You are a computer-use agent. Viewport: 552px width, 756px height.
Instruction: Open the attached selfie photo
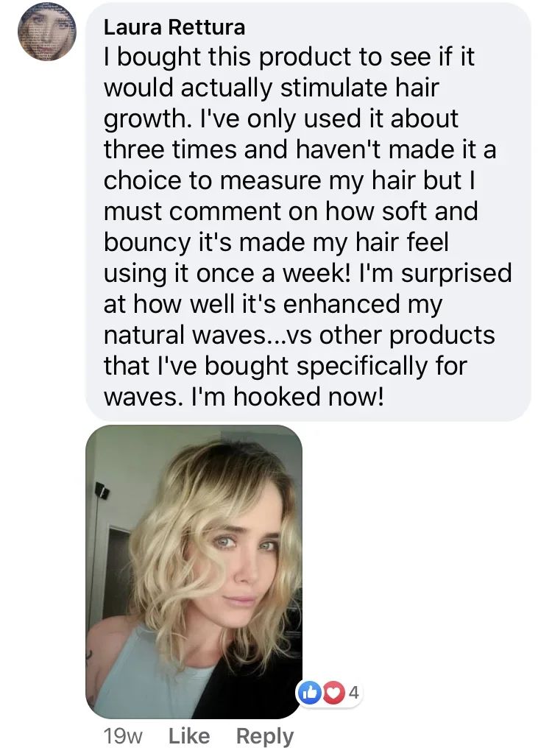tap(194, 571)
